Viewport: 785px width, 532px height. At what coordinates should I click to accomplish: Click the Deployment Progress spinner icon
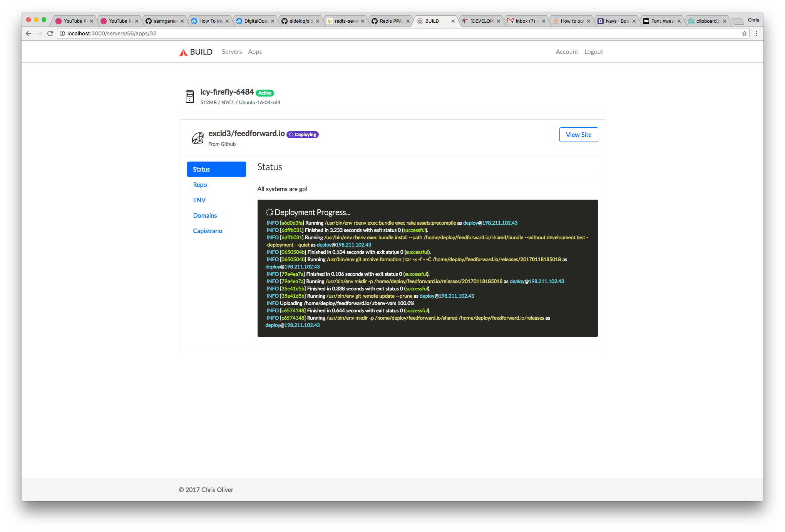(269, 212)
